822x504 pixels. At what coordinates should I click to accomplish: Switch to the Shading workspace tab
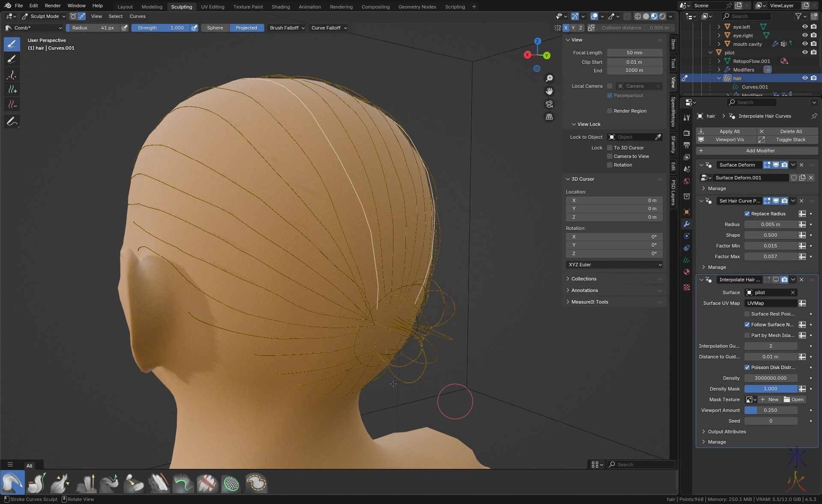tap(280, 6)
